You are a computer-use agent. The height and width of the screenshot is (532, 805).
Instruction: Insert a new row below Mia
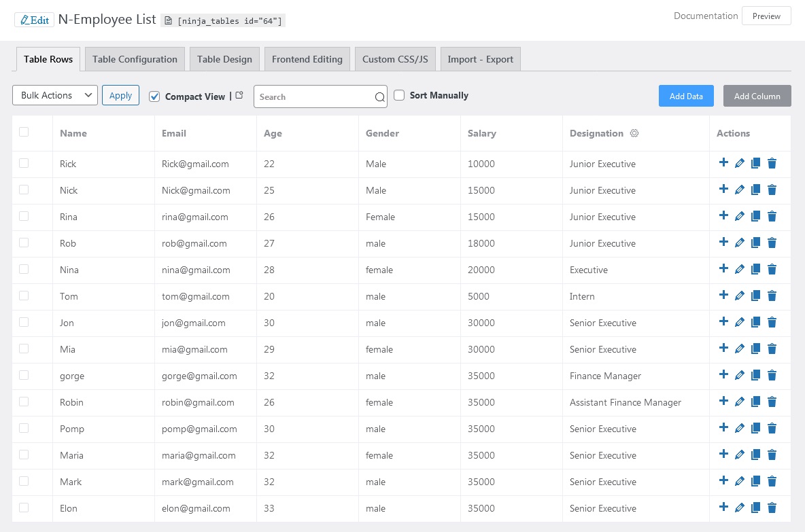[723, 349]
